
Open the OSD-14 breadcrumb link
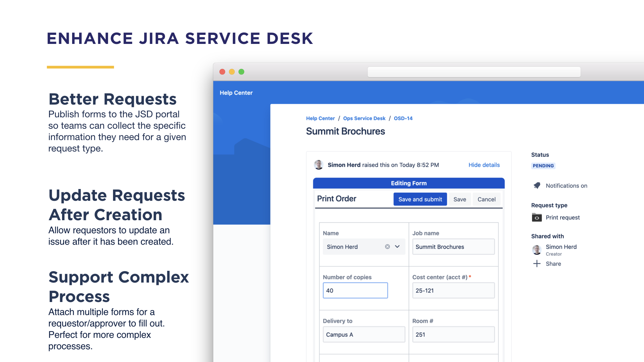(403, 118)
